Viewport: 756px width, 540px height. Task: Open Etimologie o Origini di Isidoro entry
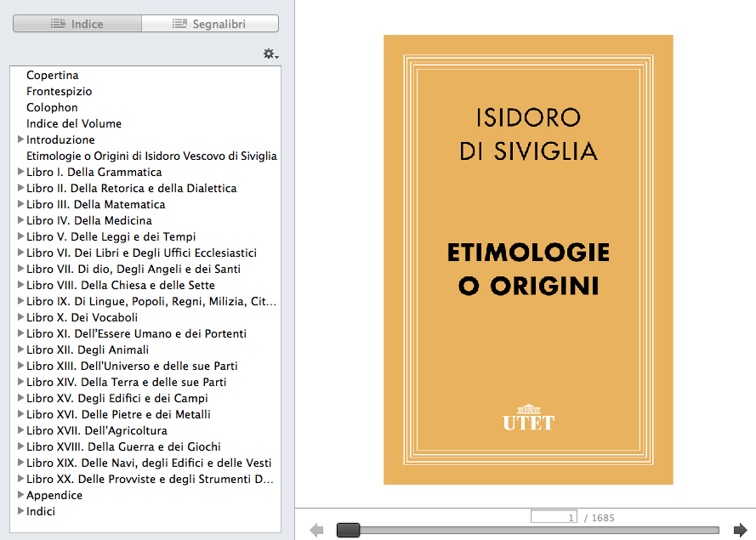[151, 156]
